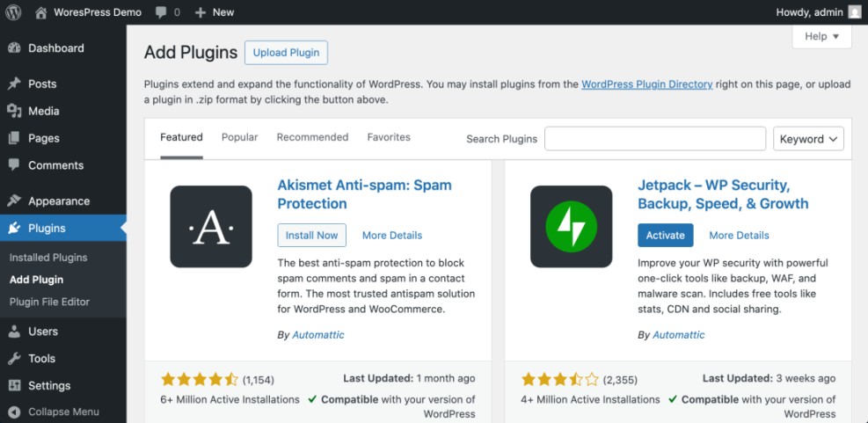
Task: Open Jetpack – WP Security title link
Action: click(723, 194)
